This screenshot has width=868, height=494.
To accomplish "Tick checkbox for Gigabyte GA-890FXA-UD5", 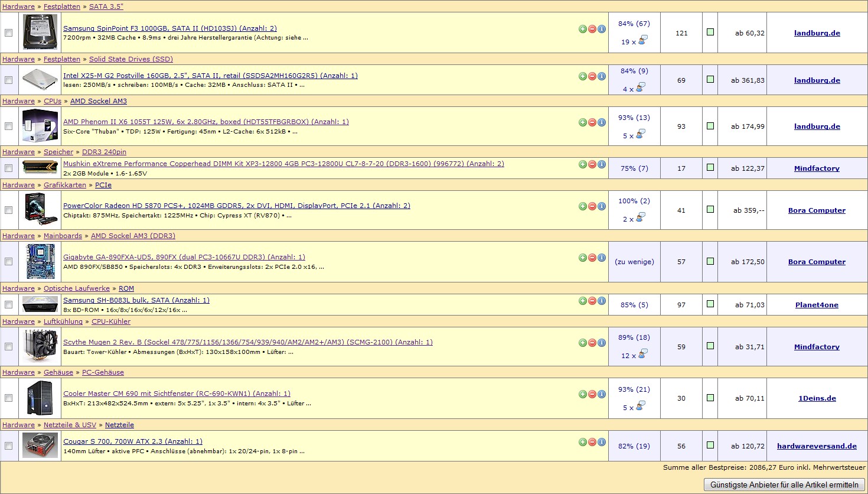I will click(x=8, y=262).
